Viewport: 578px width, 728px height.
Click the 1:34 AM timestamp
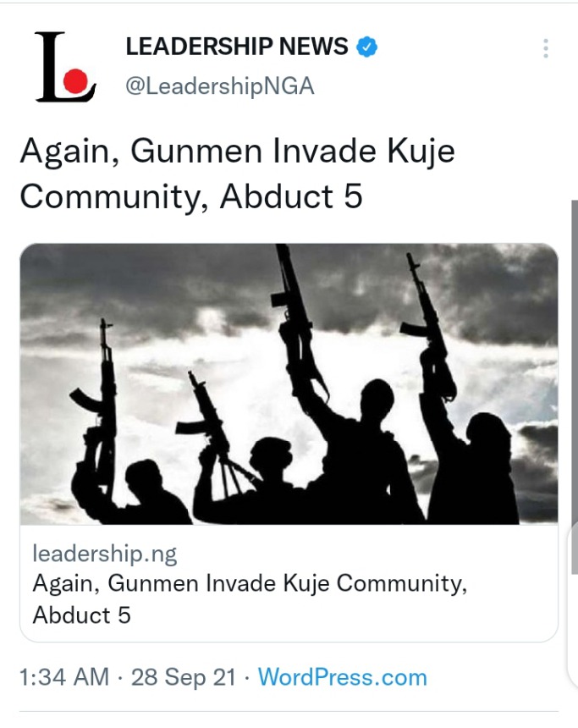pyautogui.click(x=64, y=677)
